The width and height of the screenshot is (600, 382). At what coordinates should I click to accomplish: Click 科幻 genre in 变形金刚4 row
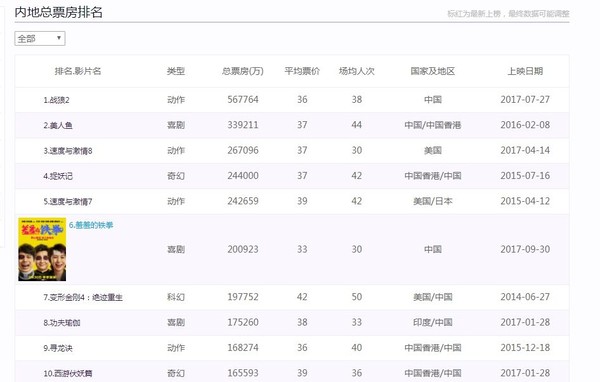click(x=176, y=297)
